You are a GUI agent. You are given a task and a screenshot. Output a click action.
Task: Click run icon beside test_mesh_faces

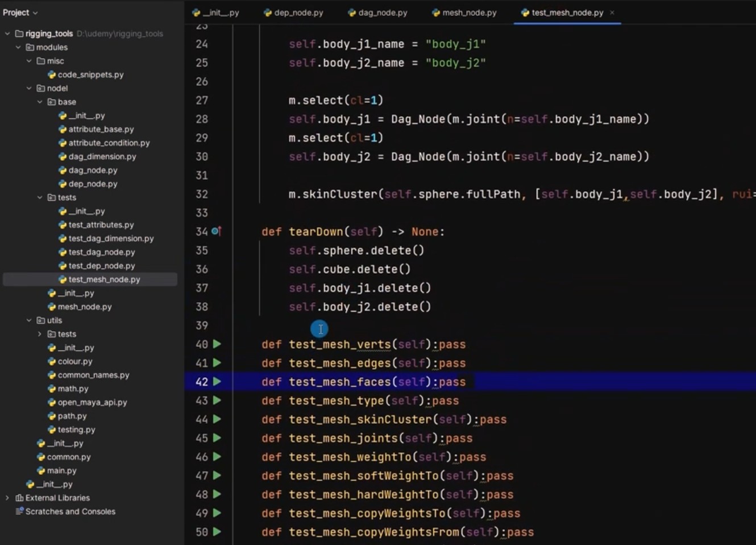[217, 382]
